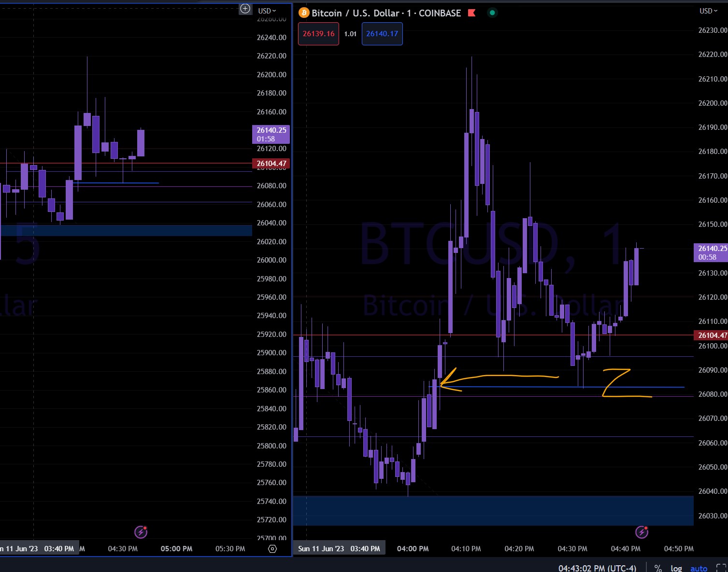728x572 pixels.
Task: Click the right chart's red 26104.47 price label
Action: tap(711, 335)
